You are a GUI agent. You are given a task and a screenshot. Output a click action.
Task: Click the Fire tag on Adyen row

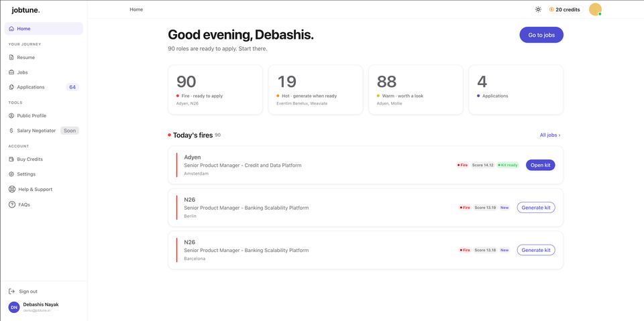pos(462,165)
